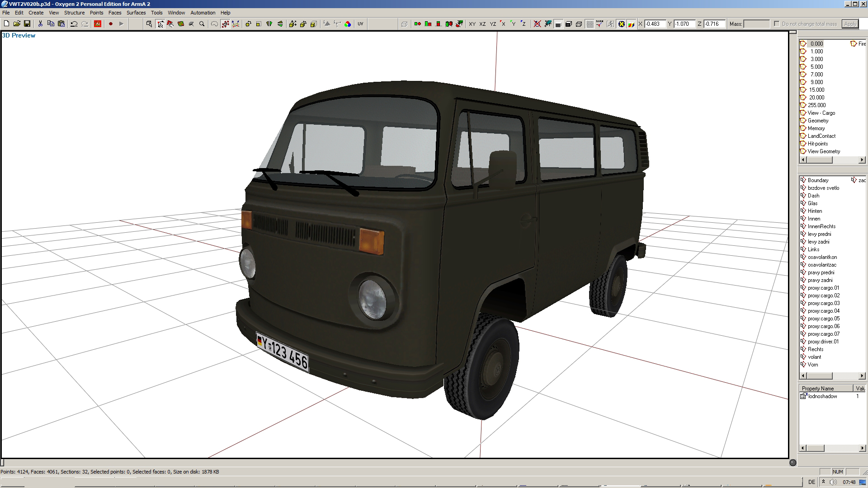Open a file with folder icon
The width and height of the screenshot is (868, 488).
[17, 24]
